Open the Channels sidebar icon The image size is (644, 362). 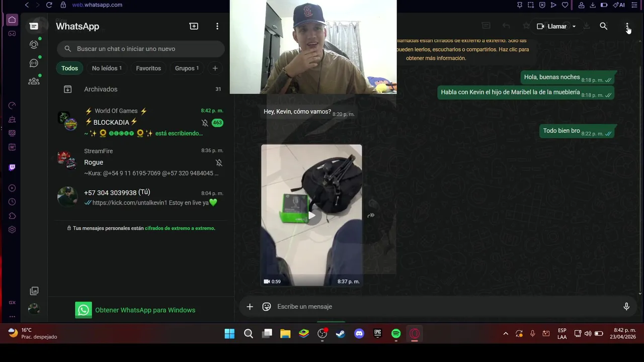tap(34, 63)
